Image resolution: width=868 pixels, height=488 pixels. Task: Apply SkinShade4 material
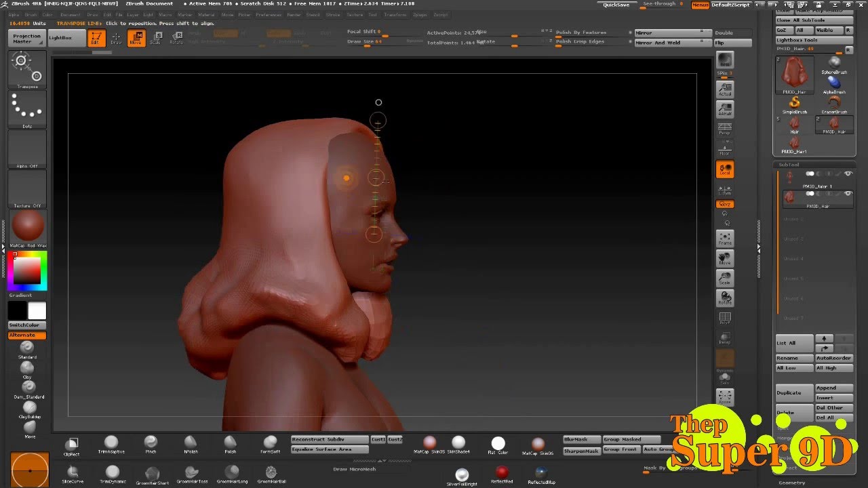click(x=458, y=445)
